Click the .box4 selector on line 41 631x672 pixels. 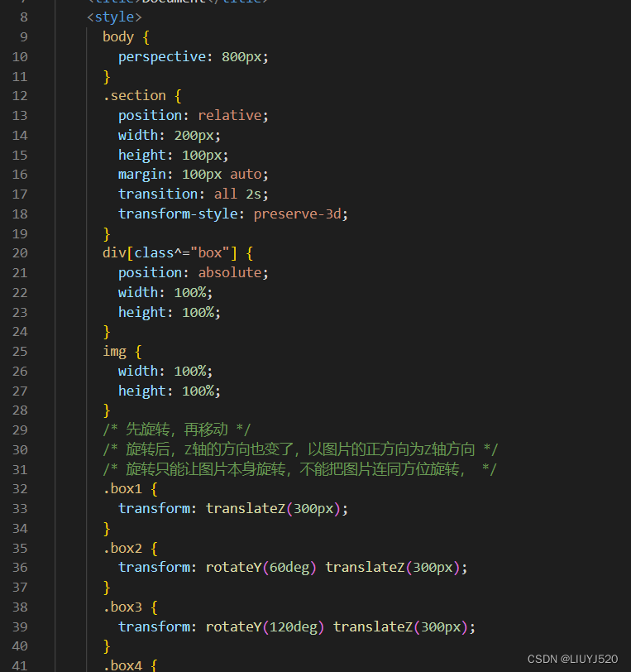click(x=122, y=665)
